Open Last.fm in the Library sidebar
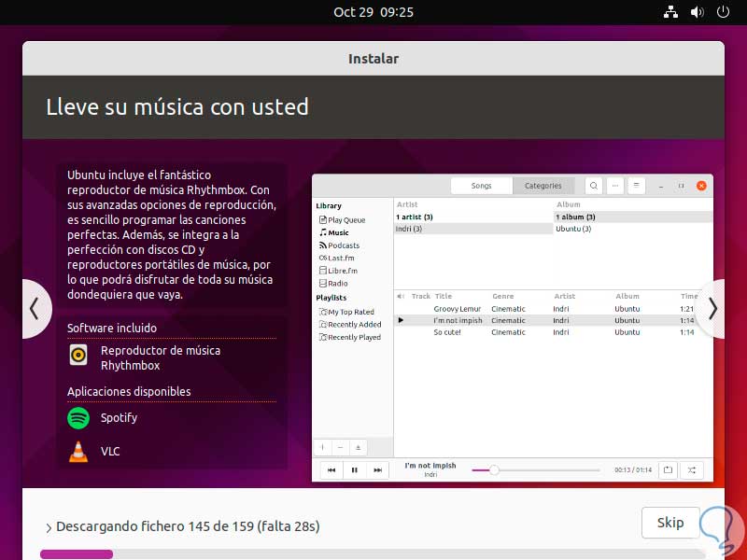 (x=337, y=259)
